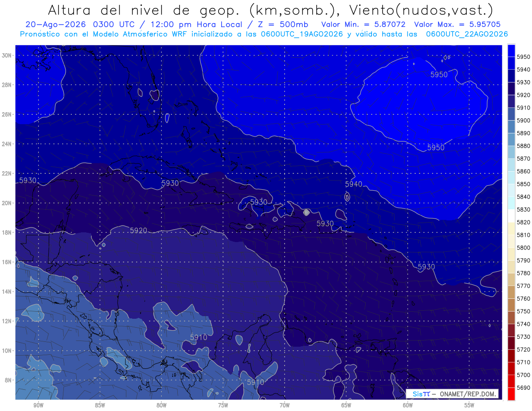Click the 5950 value in the color legend
The height and width of the screenshot is (411, 532).
point(523,57)
